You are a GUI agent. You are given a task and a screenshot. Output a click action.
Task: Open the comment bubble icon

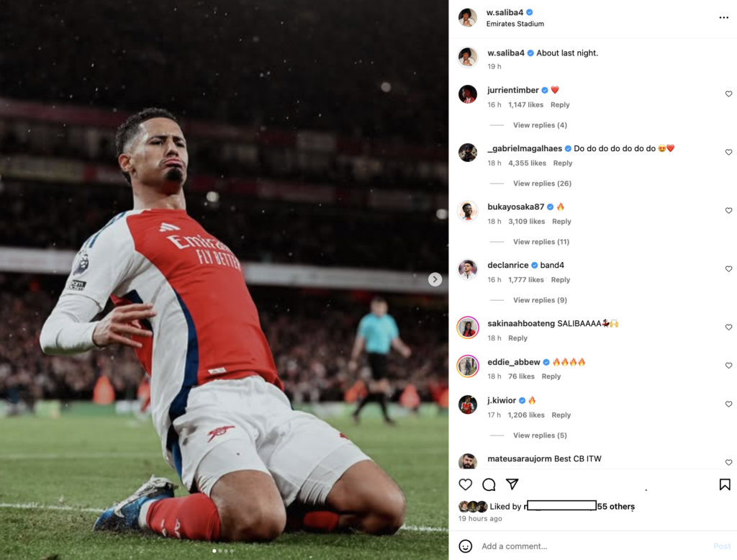point(489,484)
